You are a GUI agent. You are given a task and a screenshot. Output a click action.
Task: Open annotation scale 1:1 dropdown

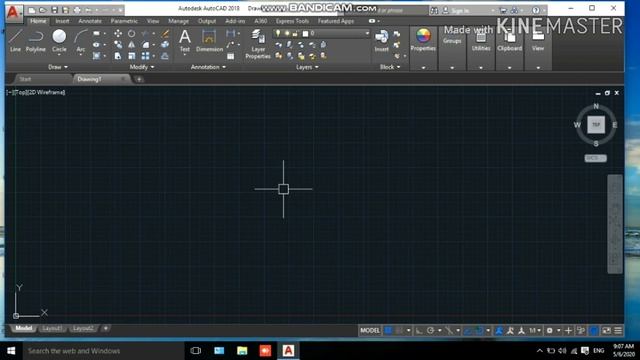(535, 331)
